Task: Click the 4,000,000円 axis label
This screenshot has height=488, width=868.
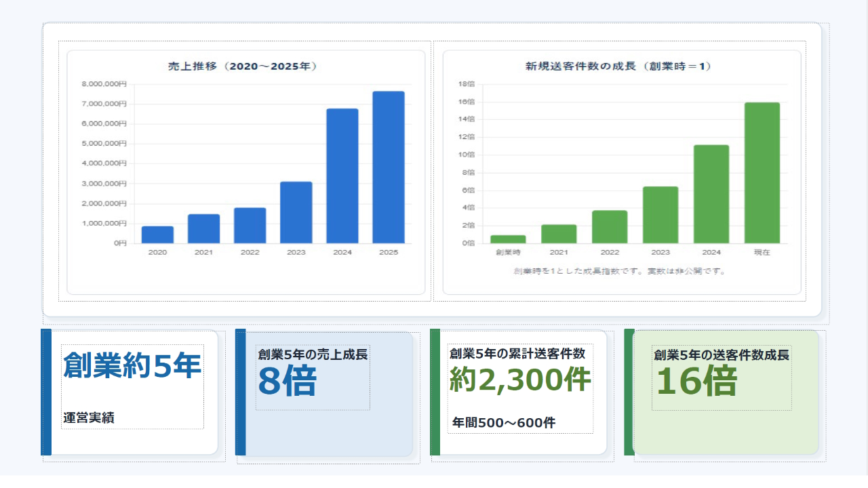Action: click(104, 163)
